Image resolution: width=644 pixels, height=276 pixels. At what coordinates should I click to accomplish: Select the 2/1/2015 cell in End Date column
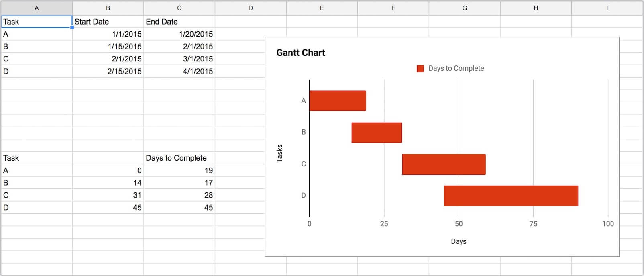point(179,47)
